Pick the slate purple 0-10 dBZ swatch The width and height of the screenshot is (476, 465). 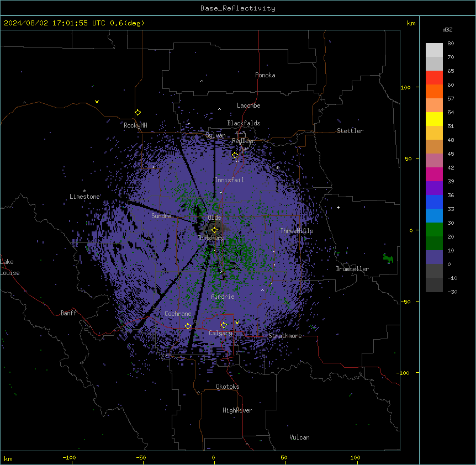434,257
